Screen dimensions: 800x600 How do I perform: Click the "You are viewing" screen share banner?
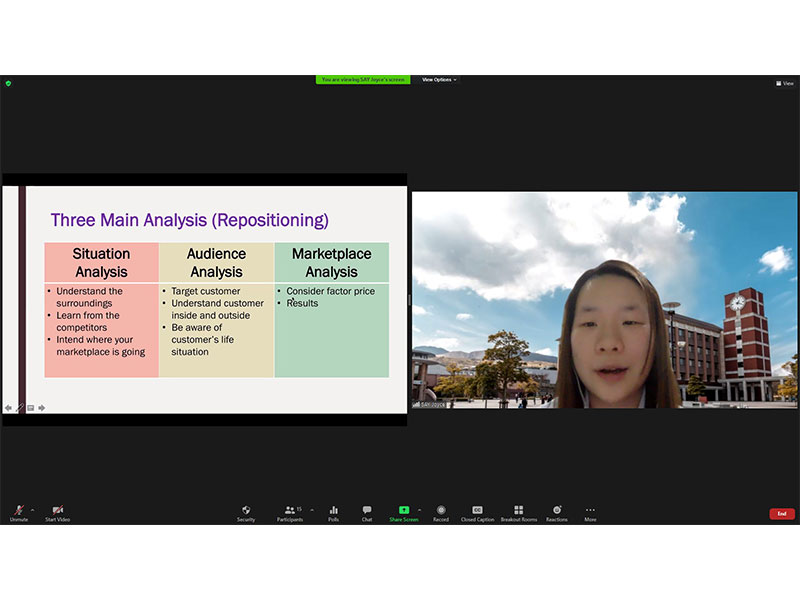click(x=363, y=79)
